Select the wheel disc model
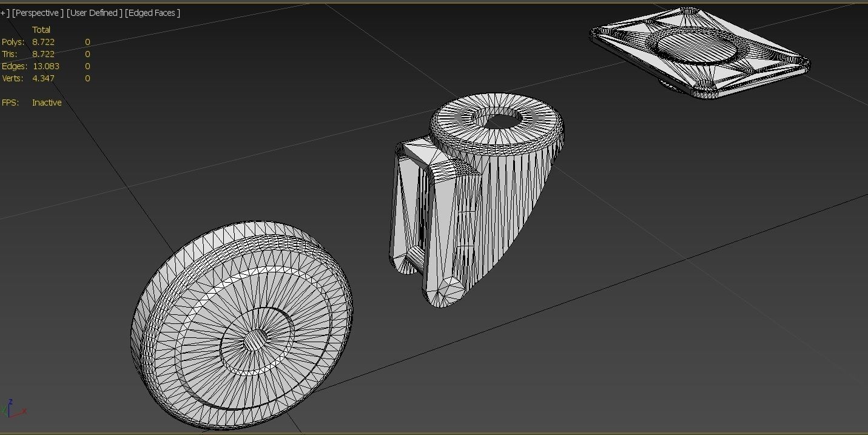The height and width of the screenshot is (435, 868). [x=241, y=325]
